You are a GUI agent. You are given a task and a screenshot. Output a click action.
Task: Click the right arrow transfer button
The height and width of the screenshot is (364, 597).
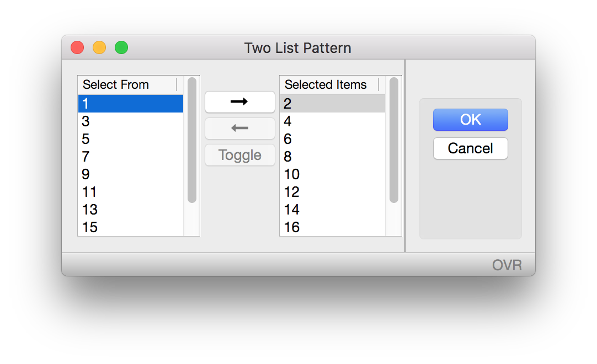click(239, 102)
